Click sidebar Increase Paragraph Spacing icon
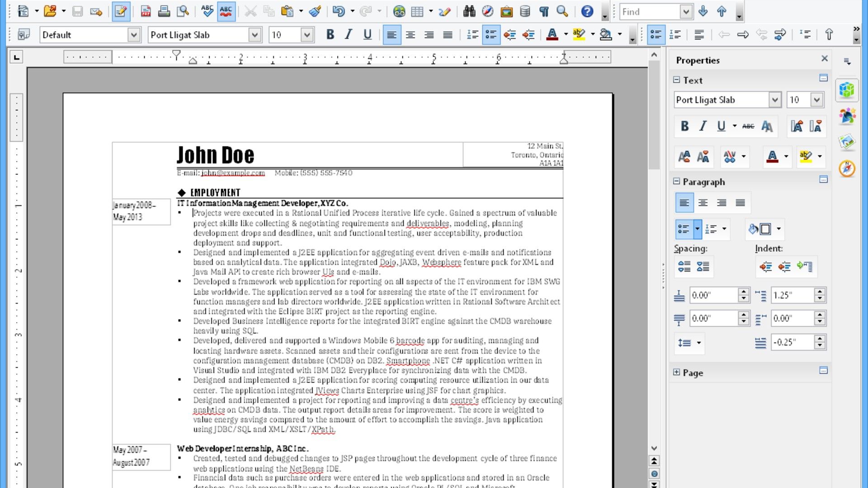868x488 pixels. [x=684, y=267]
